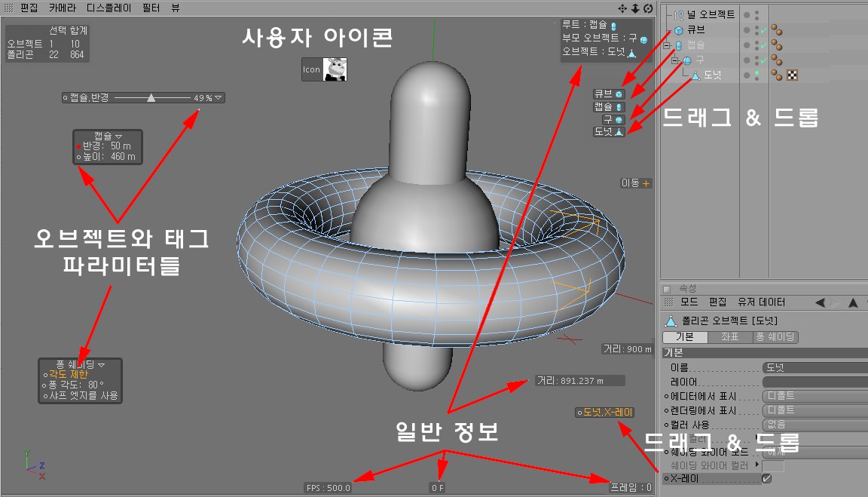This screenshot has width=868, height=497.
Task: Click the polygon icon in the 도넛 HUD label
Action: (619, 132)
